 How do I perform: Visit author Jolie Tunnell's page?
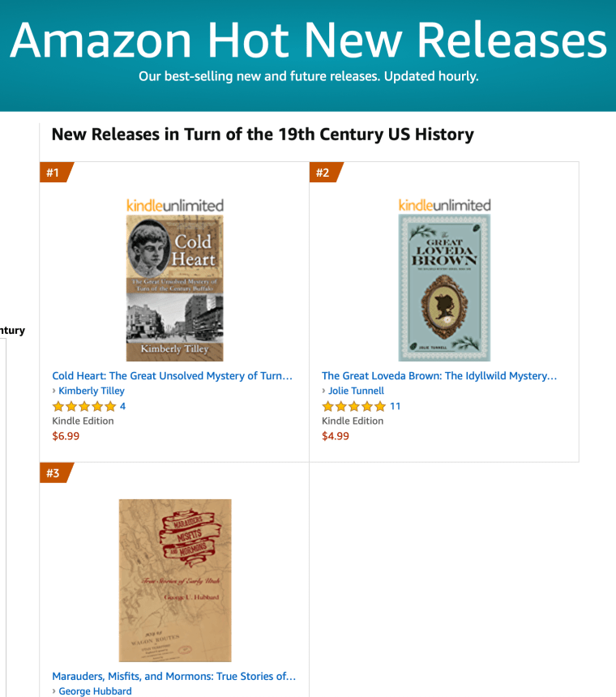click(357, 391)
